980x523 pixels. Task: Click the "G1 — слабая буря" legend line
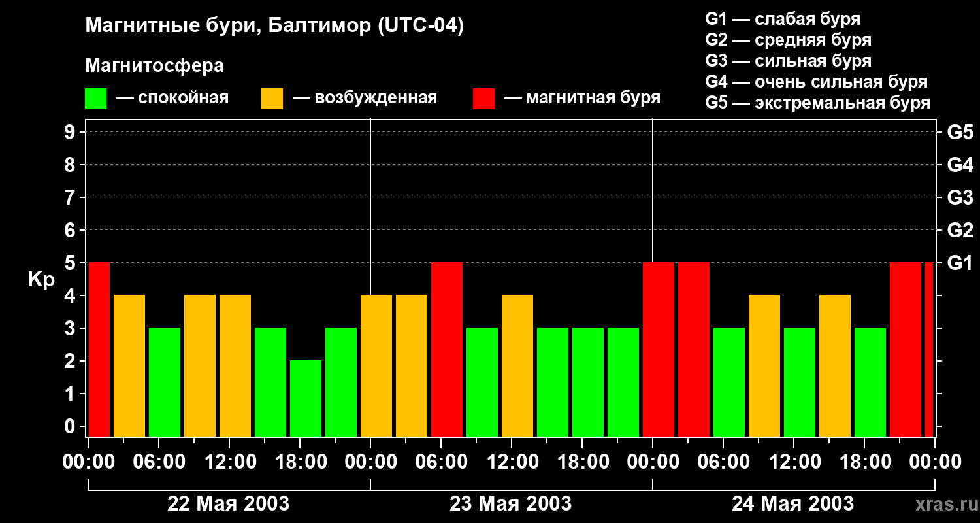[783, 19]
